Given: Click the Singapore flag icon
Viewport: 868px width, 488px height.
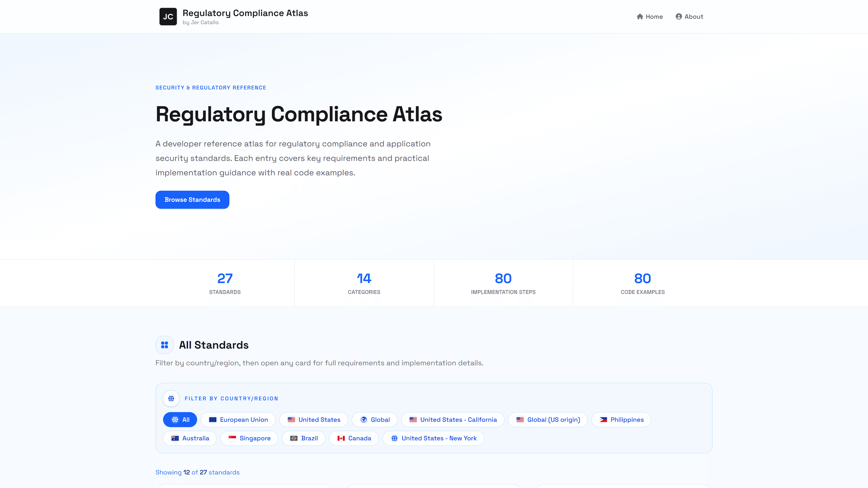Looking at the screenshot, I should click(x=232, y=438).
